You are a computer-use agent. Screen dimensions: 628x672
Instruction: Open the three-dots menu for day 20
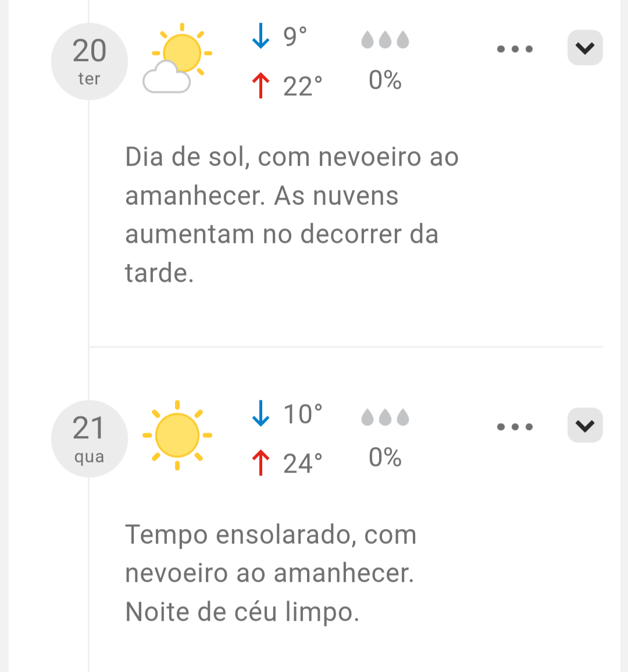(x=515, y=49)
